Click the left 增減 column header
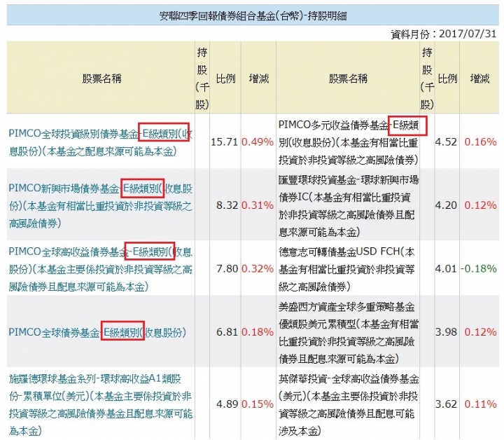The width and height of the screenshot is (504, 440). coord(258,78)
